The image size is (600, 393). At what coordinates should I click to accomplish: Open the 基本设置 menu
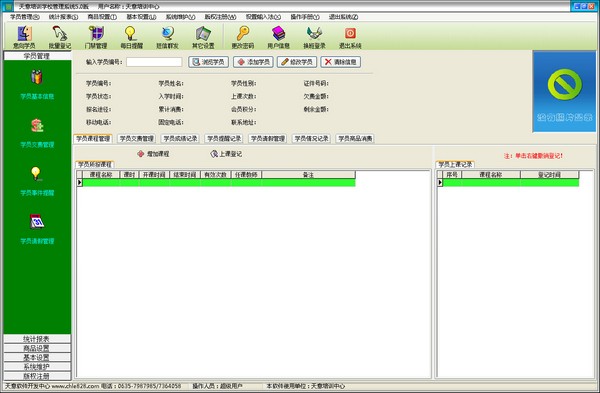coord(141,17)
